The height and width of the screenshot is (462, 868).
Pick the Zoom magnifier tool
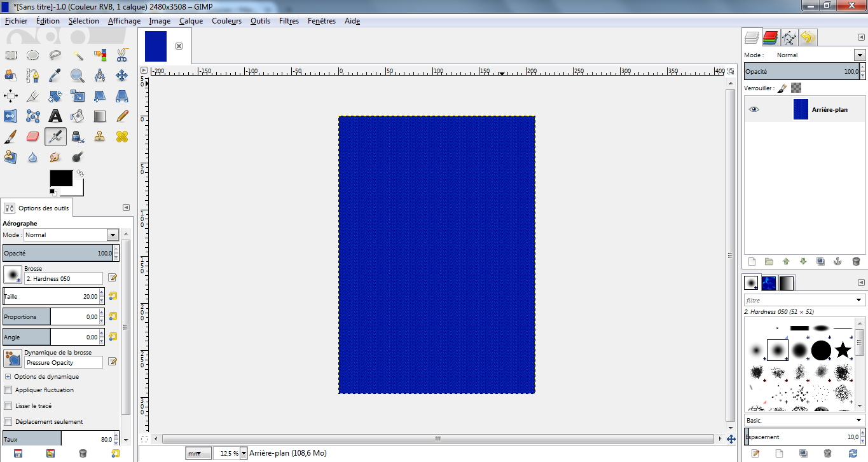coord(78,76)
